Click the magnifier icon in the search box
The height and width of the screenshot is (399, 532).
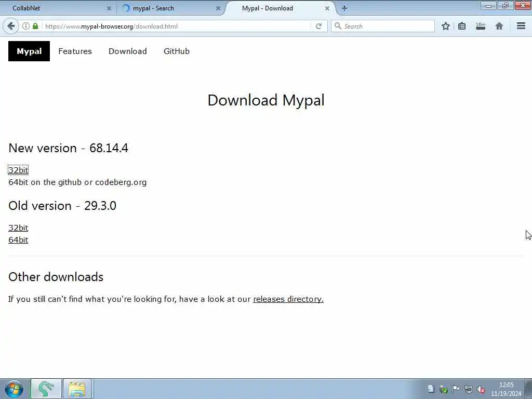point(338,26)
